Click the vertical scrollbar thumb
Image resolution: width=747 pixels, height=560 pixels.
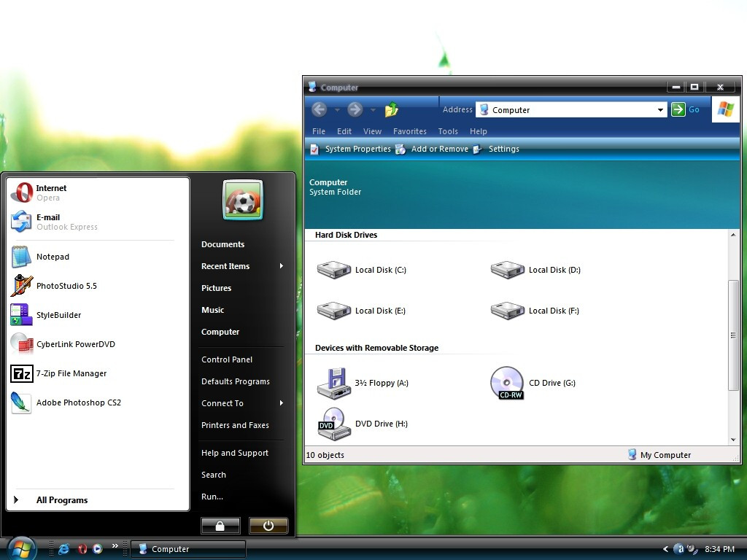point(733,335)
